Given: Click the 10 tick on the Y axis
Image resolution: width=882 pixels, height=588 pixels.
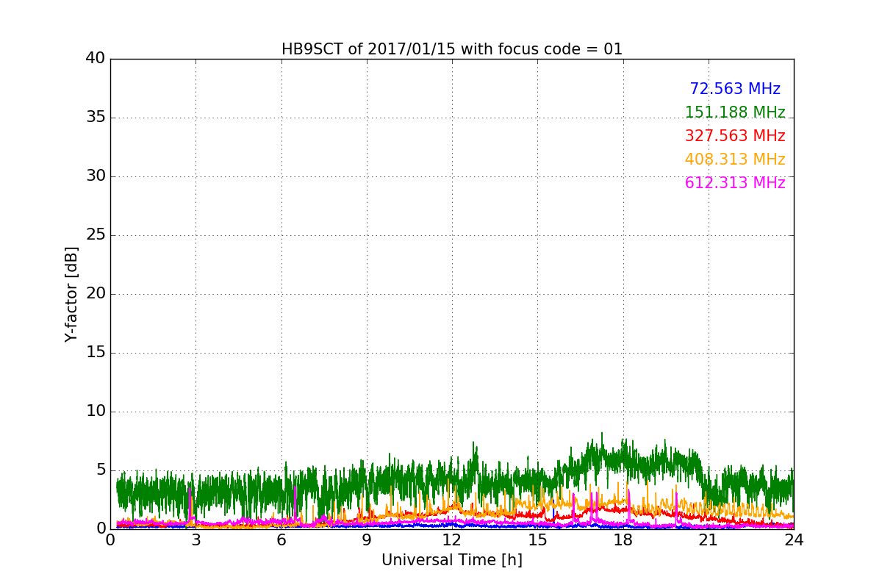Looking at the screenshot, I should [x=96, y=411].
